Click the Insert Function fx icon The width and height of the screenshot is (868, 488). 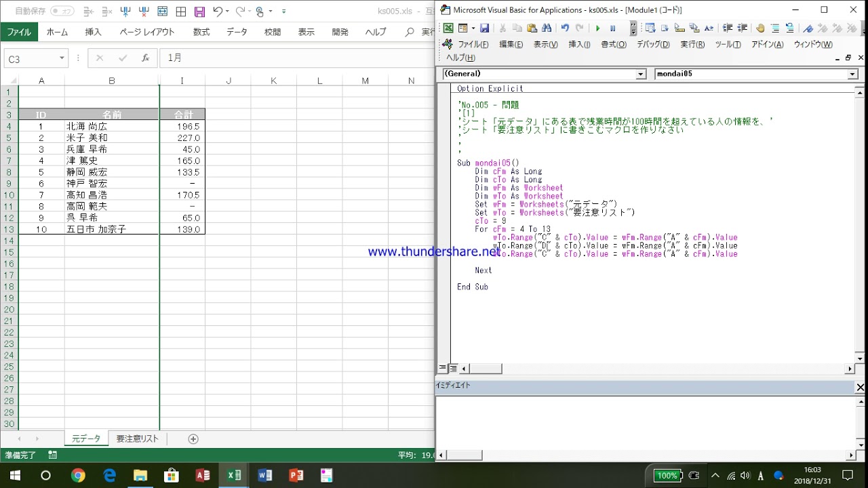pyautogui.click(x=145, y=58)
